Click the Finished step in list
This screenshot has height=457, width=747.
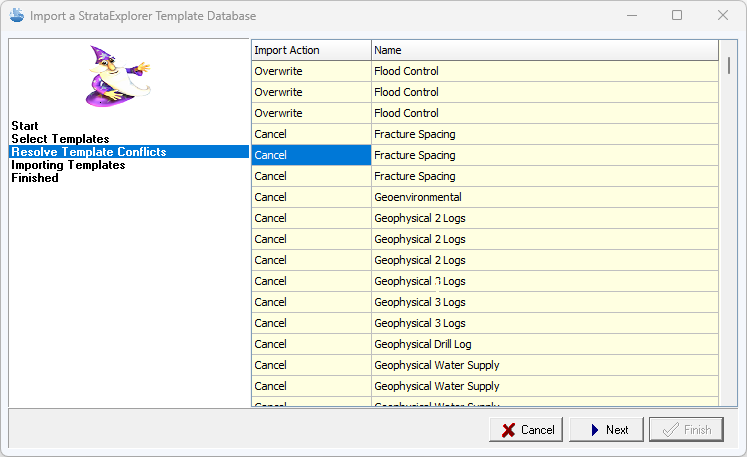pyautogui.click(x=35, y=178)
